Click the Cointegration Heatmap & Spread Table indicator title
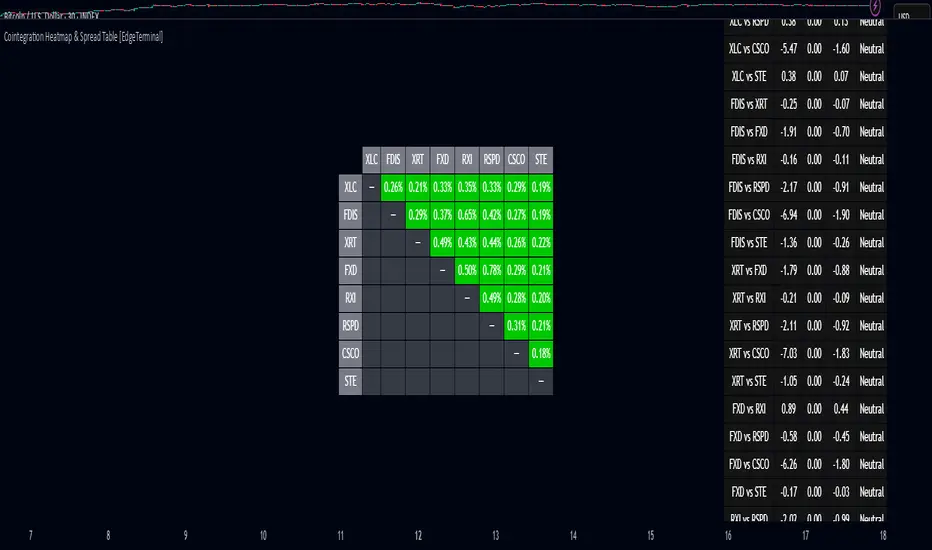Screen dimensions: 932x550 pyautogui.click(x=83, y=36)
